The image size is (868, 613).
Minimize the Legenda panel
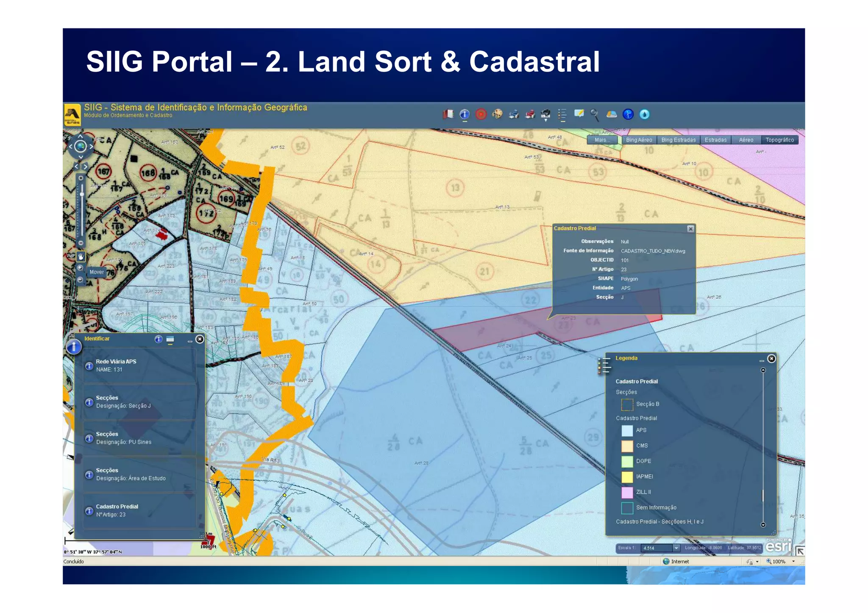[762, 361]
